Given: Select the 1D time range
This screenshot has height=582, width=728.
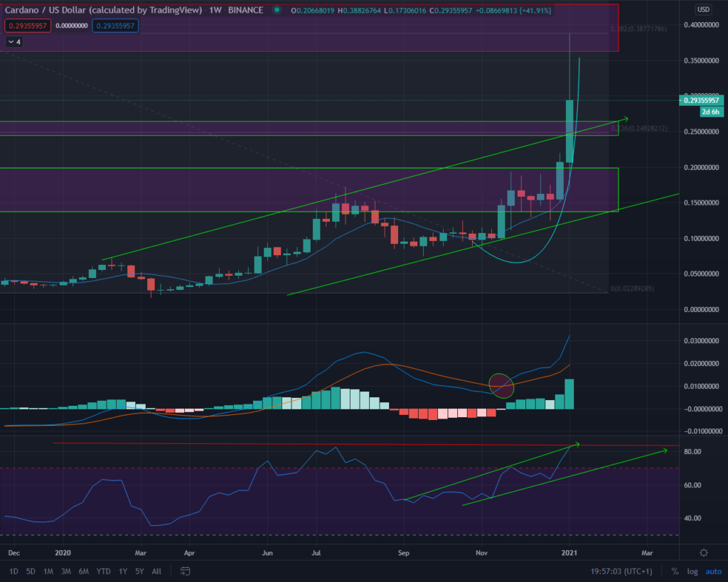Looking at the screenshot, I should pos(14,571).
